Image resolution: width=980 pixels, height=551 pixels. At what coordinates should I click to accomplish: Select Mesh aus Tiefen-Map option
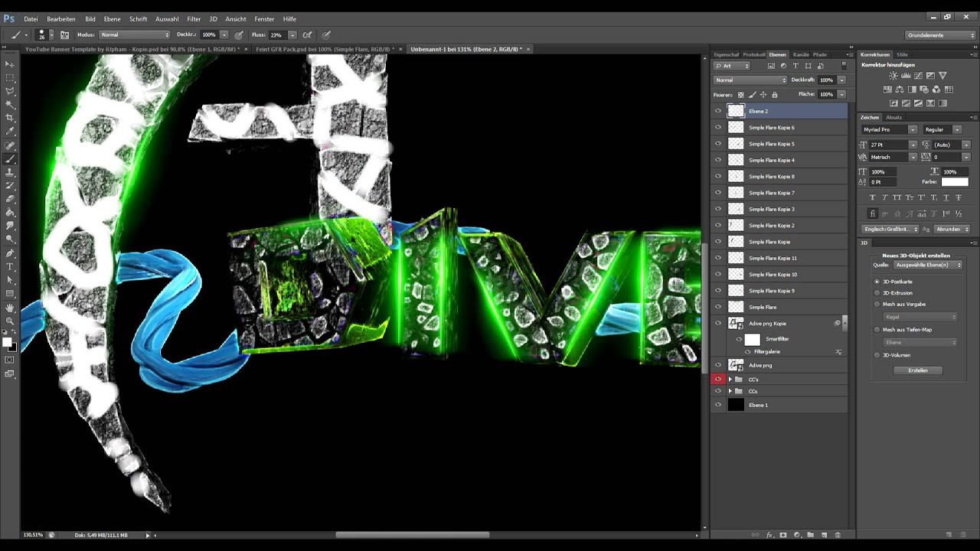coord(877,330)
